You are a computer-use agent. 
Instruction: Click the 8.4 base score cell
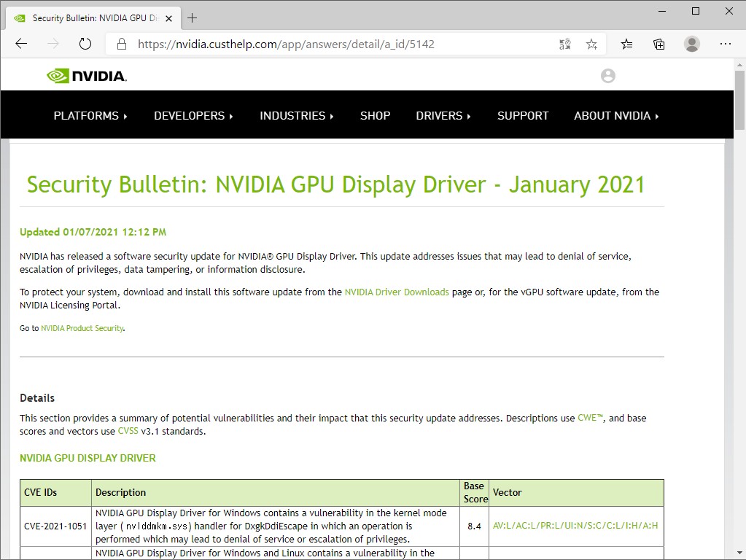coord(474,526)
